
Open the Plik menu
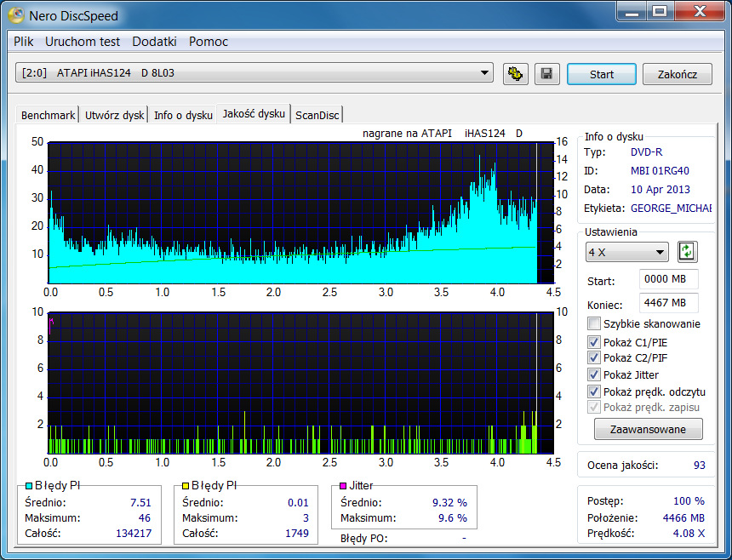coord(23,42)
